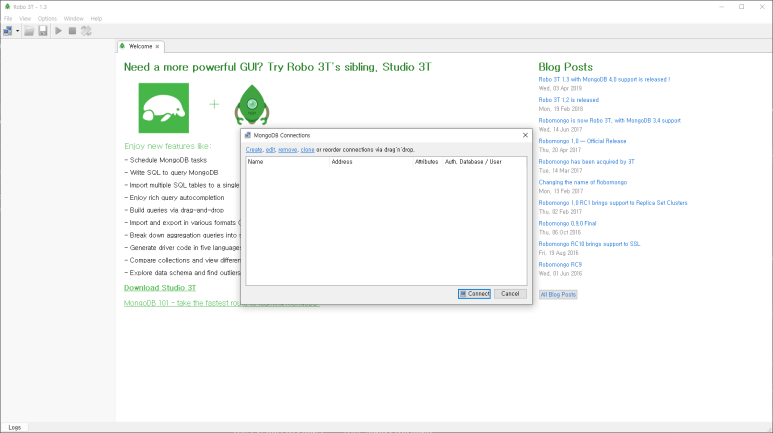773x433 pixels.
Task: Click the Open file folder icon
Action: pyautogui.click(x=29, y=31)
